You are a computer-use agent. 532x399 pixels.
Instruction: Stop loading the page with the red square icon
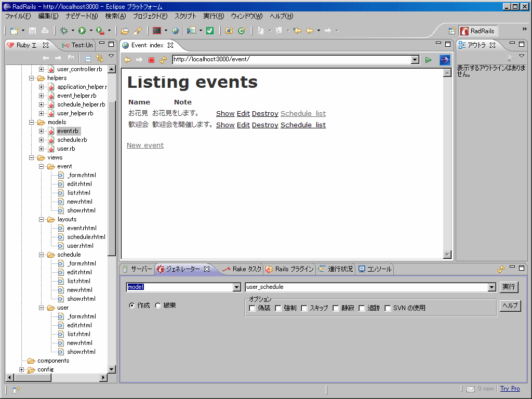(x=151, y=59)
